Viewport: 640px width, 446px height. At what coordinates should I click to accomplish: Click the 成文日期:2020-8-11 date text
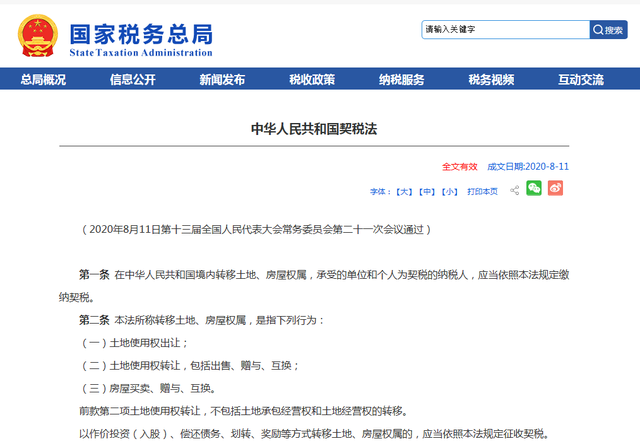click(x=528, y=167)
